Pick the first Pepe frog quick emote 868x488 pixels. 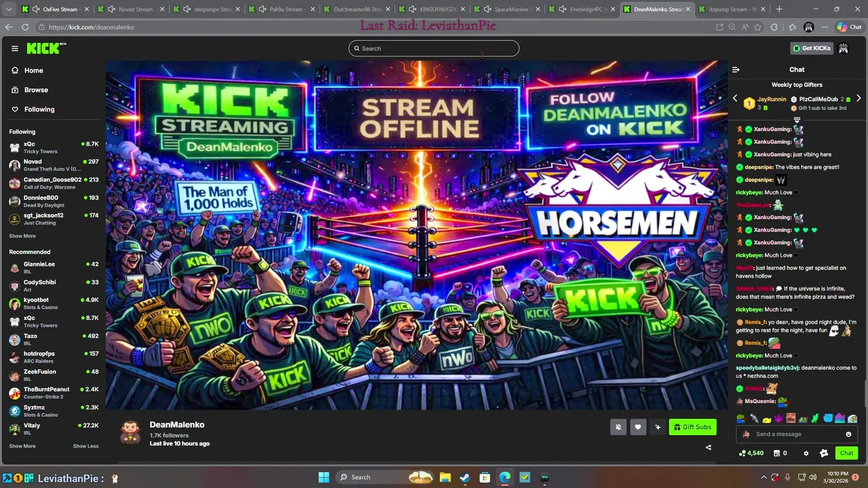(x=741, y=419)
